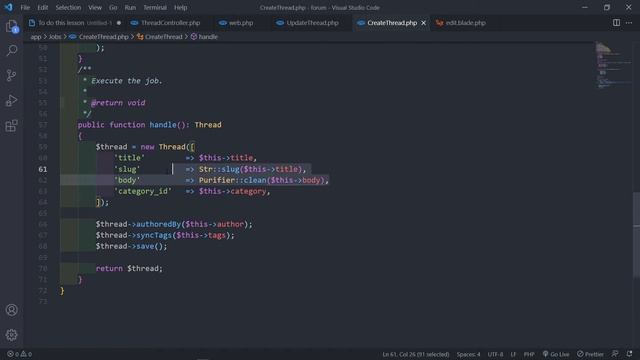This screenshot has width=640, height=360.
Task: Open the Terminal menu
Action: 155,7
